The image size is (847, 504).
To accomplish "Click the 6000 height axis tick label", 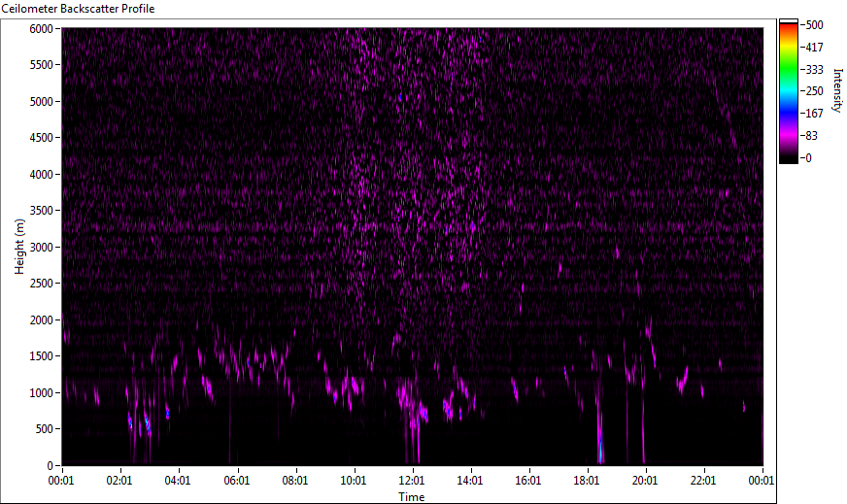I will (41, 28).
